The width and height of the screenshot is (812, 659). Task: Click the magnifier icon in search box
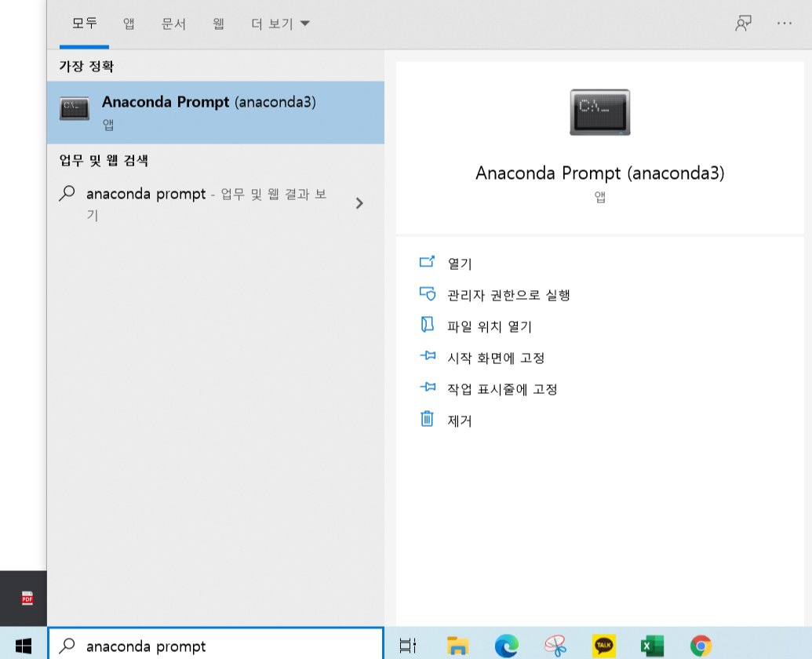point(67,646)
